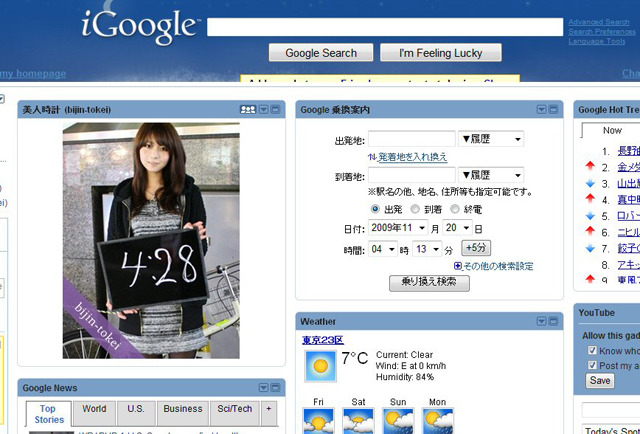Click blue down arrow beside trend 5
This screenshot has height=434, width=640.
coord(590,216)
